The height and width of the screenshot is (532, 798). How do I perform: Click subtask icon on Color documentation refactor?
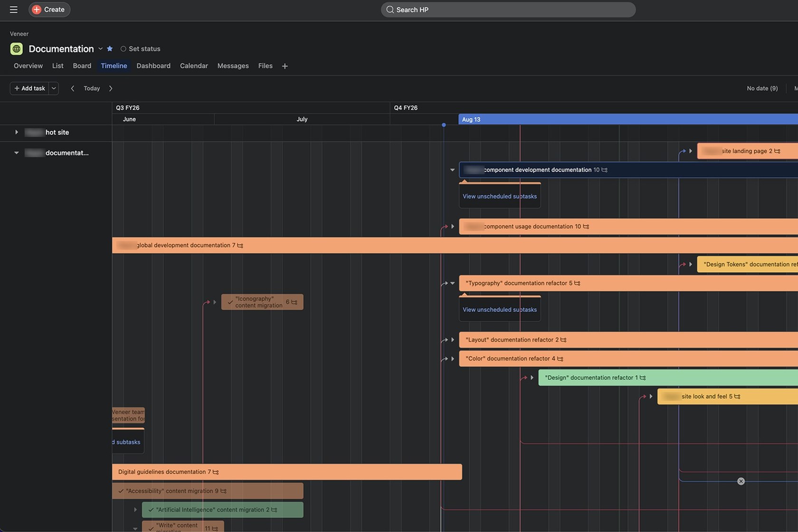coord(560,359)
